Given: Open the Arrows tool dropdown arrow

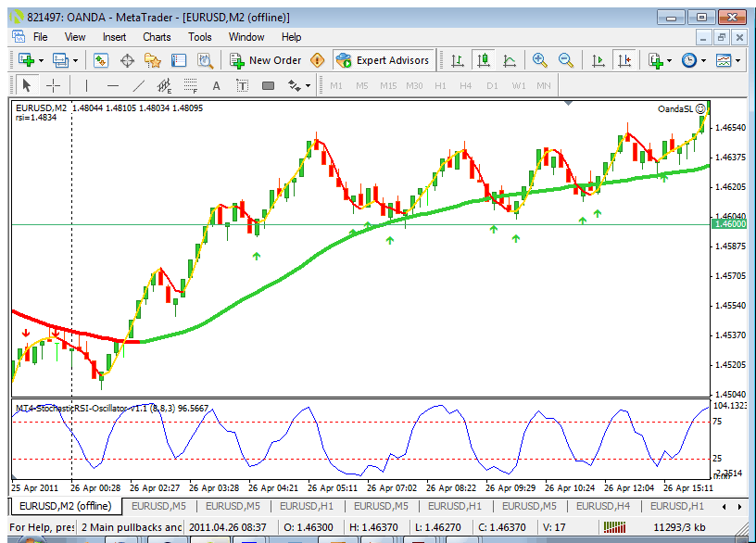Looking at the screenshot, I should (x=309, y=86).
